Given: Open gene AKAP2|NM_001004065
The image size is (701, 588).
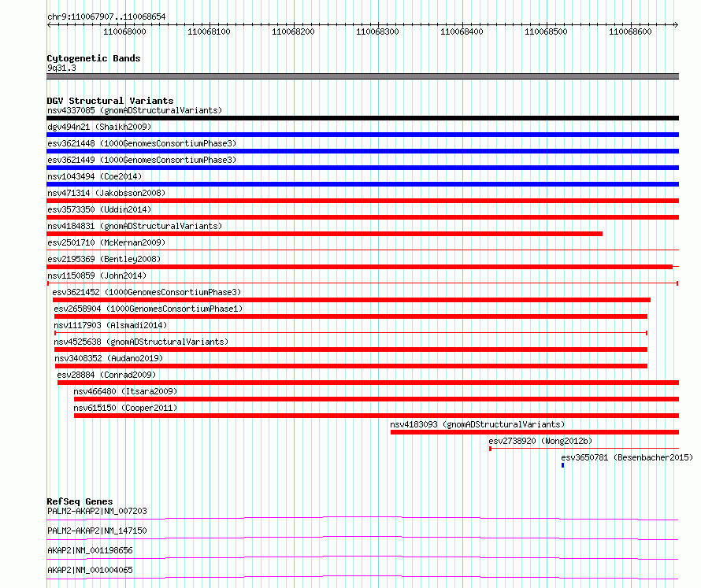Looking at the screenshot, I should [90, 570].
